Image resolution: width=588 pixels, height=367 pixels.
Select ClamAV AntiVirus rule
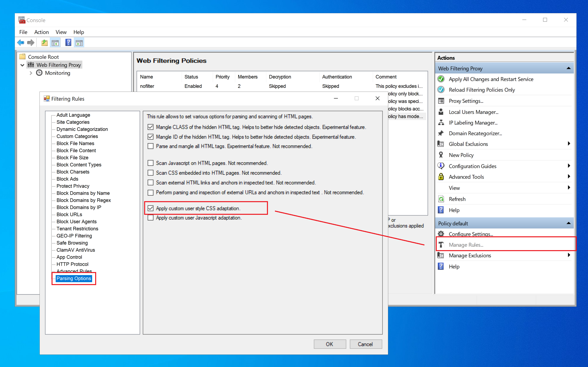(75, 250)
